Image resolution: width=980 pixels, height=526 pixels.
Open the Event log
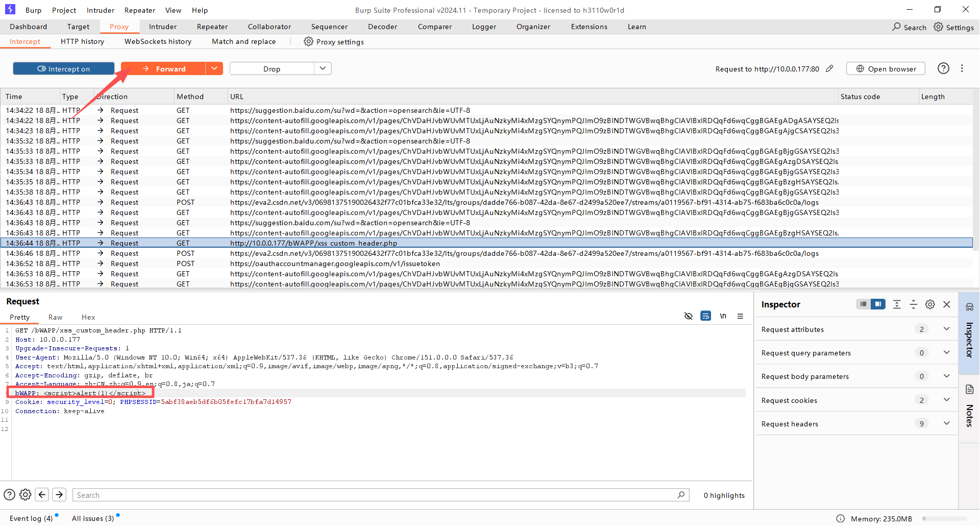[x=31, y=518]
